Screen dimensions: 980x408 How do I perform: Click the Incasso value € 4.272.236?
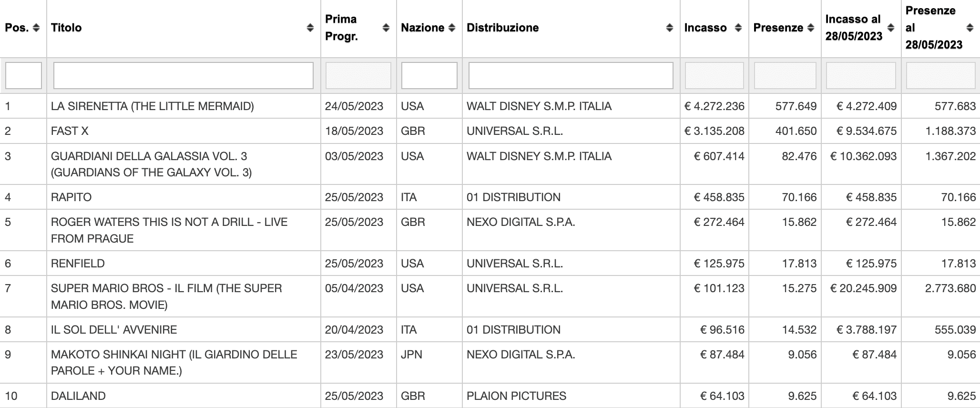715,106
